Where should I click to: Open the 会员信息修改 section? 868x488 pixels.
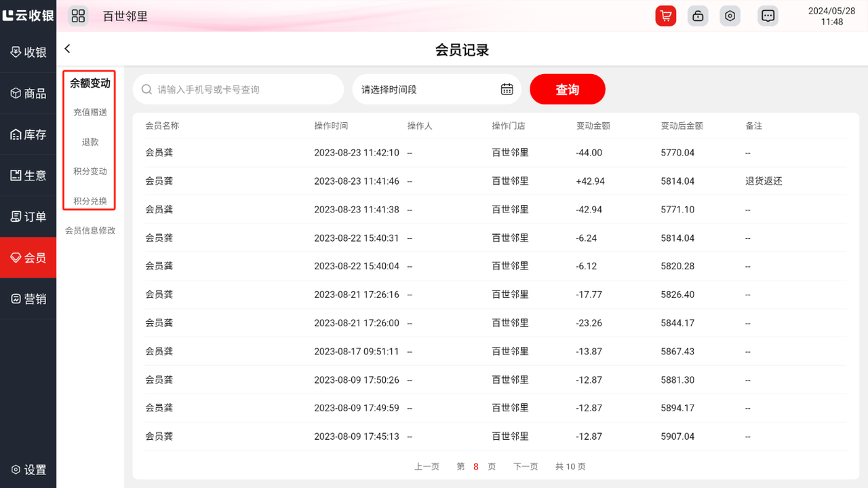pyautogui.click(x=90, y=231)
